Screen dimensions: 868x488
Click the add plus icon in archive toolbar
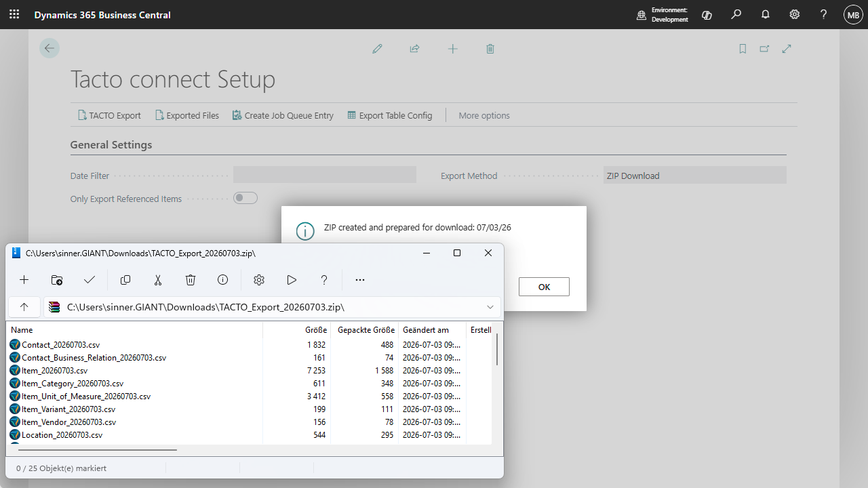pyautogui.click(x=24, y=280)
